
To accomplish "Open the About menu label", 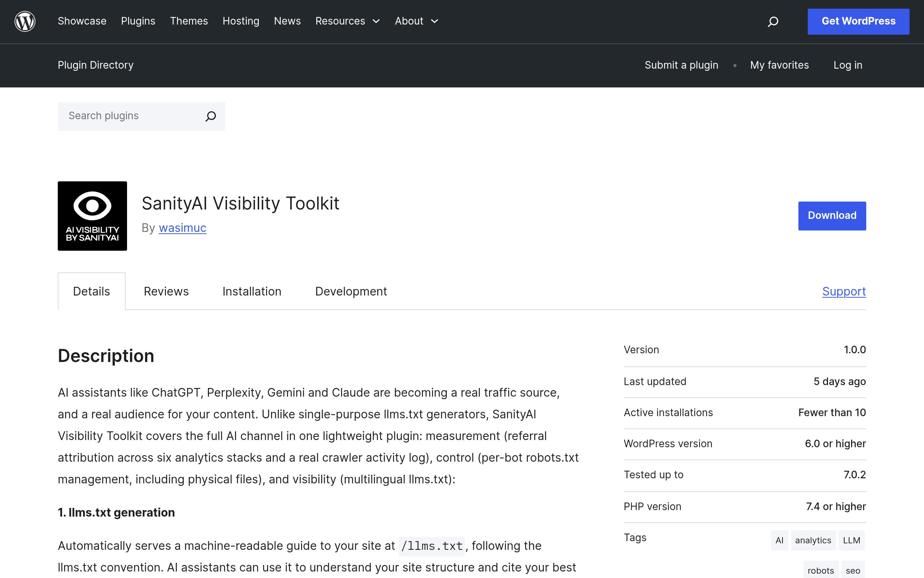I will (x=409, y=21).
